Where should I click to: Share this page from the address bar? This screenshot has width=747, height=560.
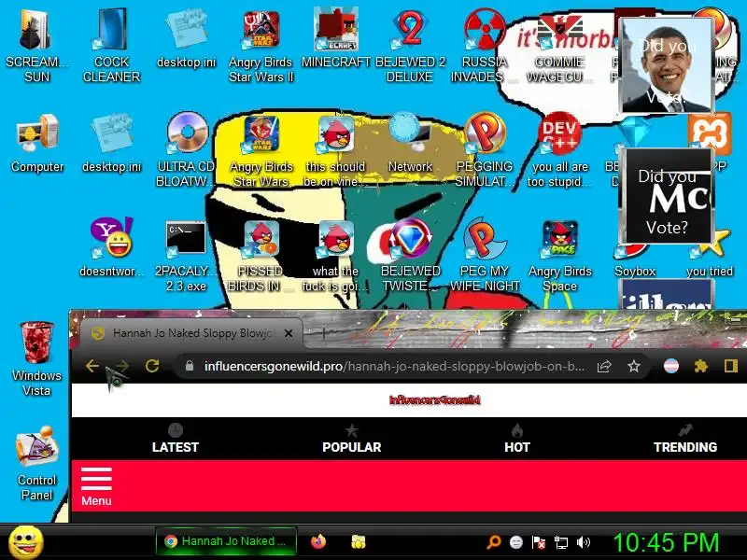[603, 366]
